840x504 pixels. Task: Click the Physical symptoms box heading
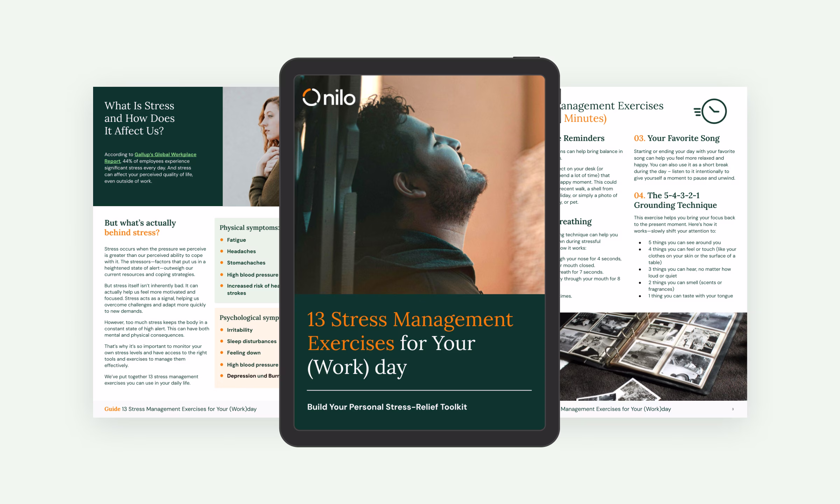click(249, 227)
